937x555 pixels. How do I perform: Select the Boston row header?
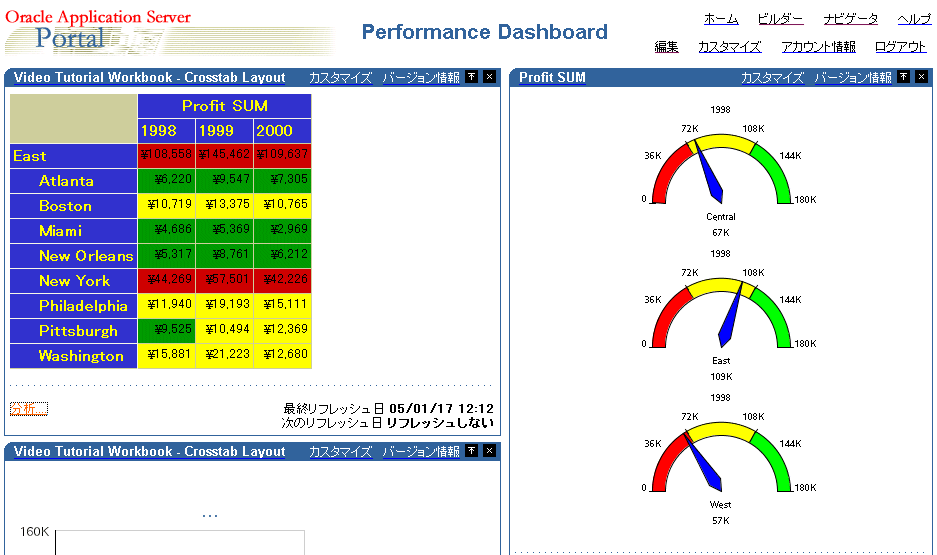click(x=74, y=206)
